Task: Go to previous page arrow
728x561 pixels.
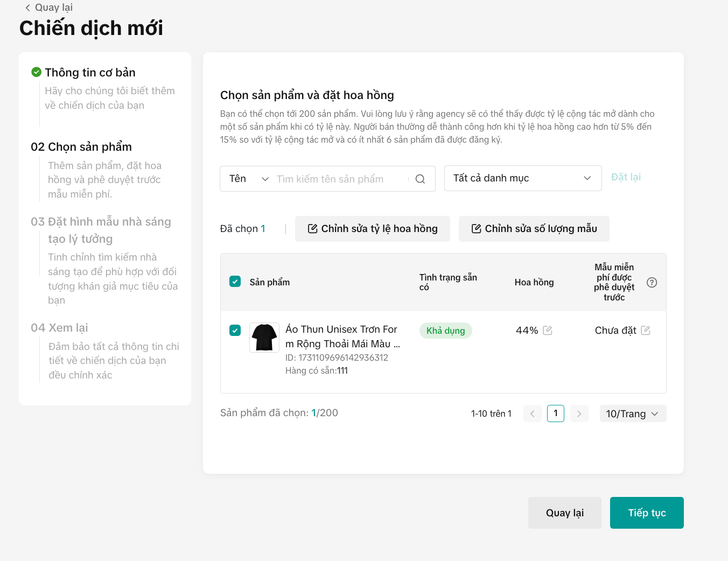Action: [x=532, y=413]
